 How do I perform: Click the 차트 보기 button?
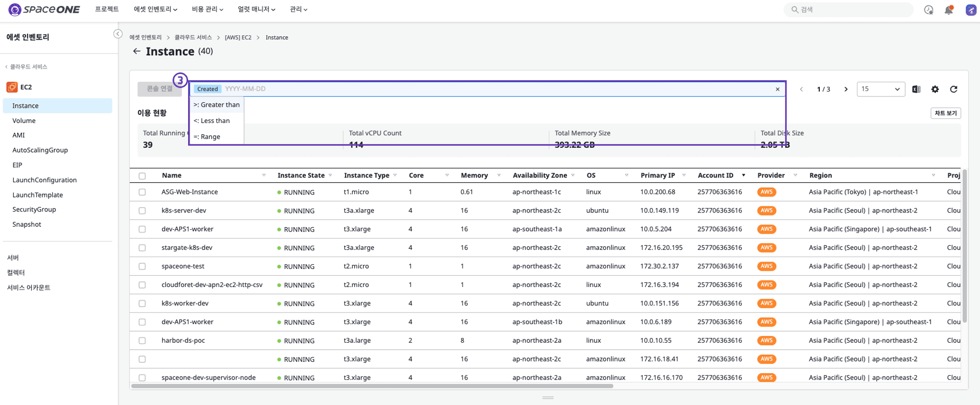[945, 113]
